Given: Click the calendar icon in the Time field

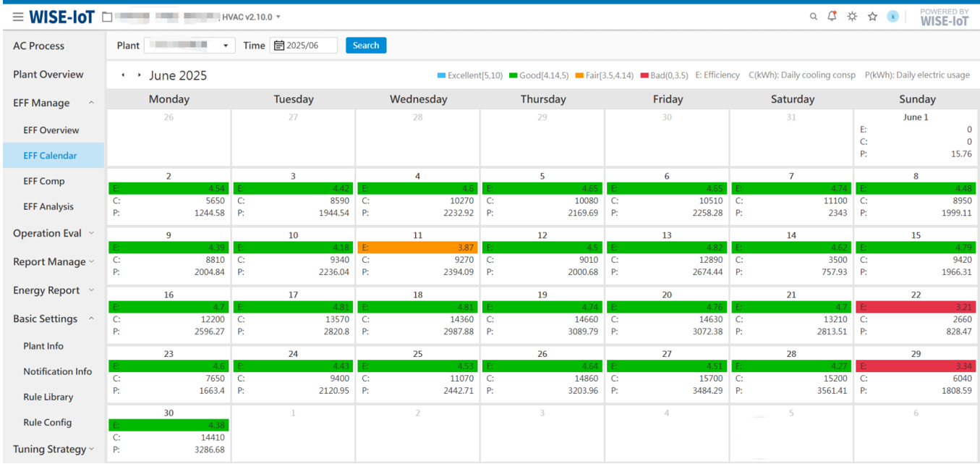Looking at the screenshot, I should 279,46.
